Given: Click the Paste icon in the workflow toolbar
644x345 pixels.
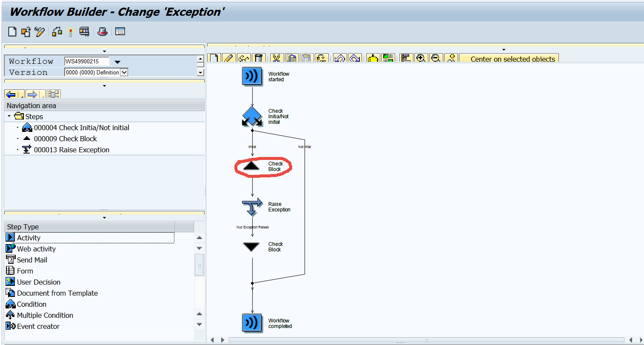Looking at the screenshot, I should (x=307, y=58).
